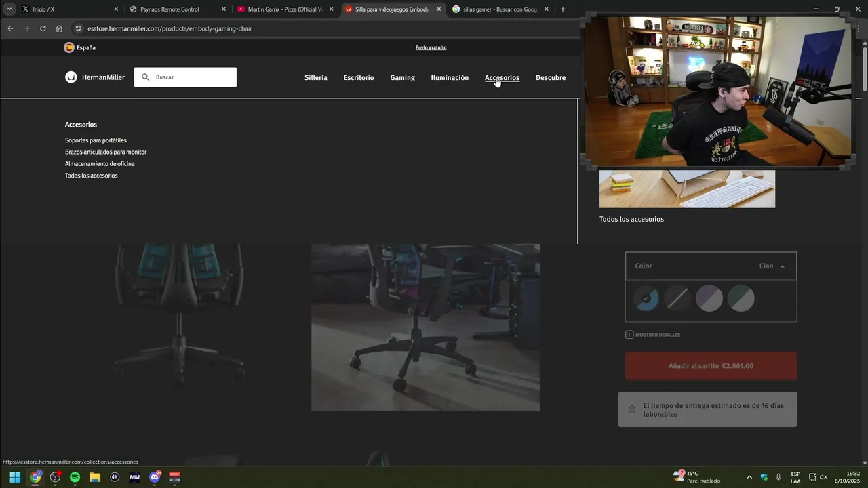This screenshot has height=488, width=868.
Task: Click the browser home icon
Action: coord(59,28)
